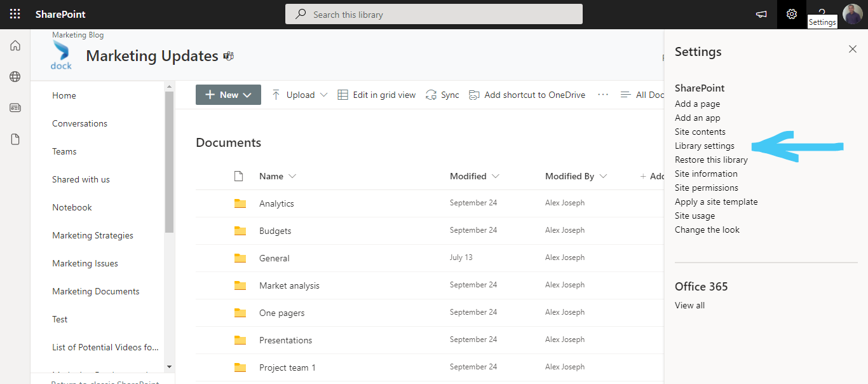Click Add shortcut to OneDrive icon

point(474,94)
